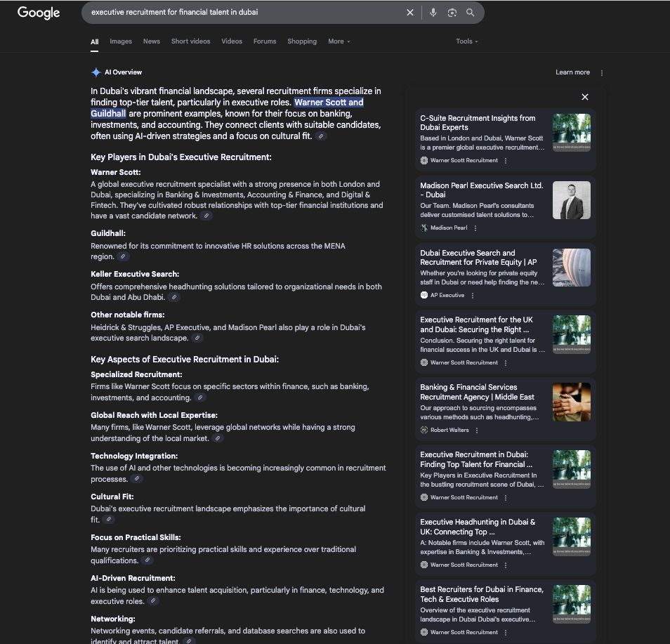670x644 pixels.
Task: Open three-dot options for AP Executive card
Action: pos(472,295)
